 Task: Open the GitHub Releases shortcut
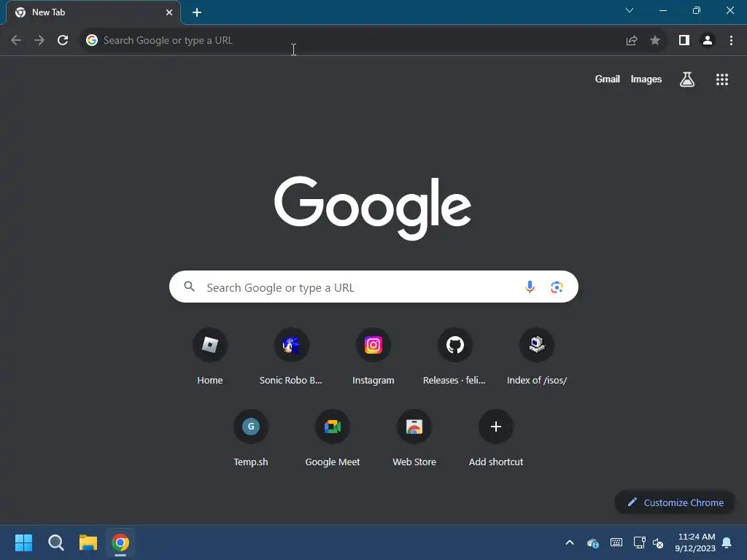(454, 356)
